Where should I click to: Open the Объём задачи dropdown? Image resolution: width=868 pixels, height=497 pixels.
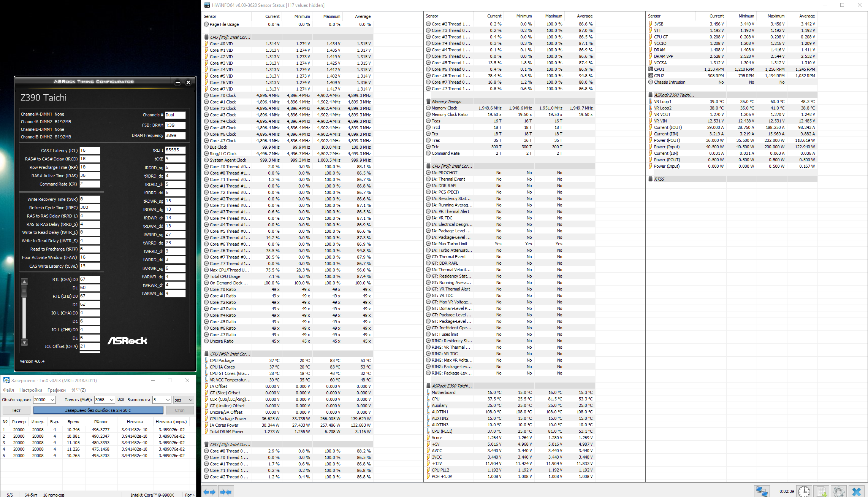(x=52, y=400)
